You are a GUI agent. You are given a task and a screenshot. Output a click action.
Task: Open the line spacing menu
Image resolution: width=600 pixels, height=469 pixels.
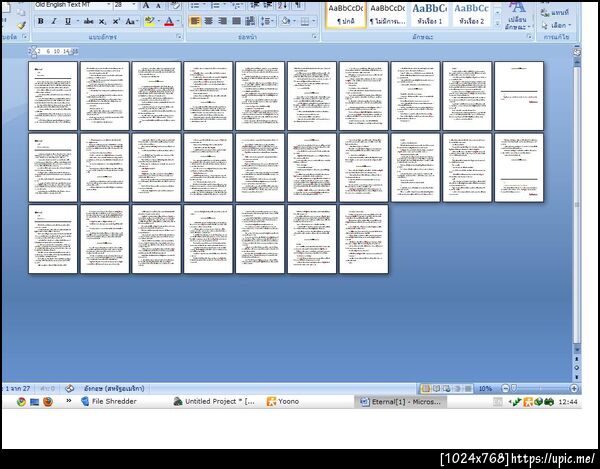click(267, 21)
